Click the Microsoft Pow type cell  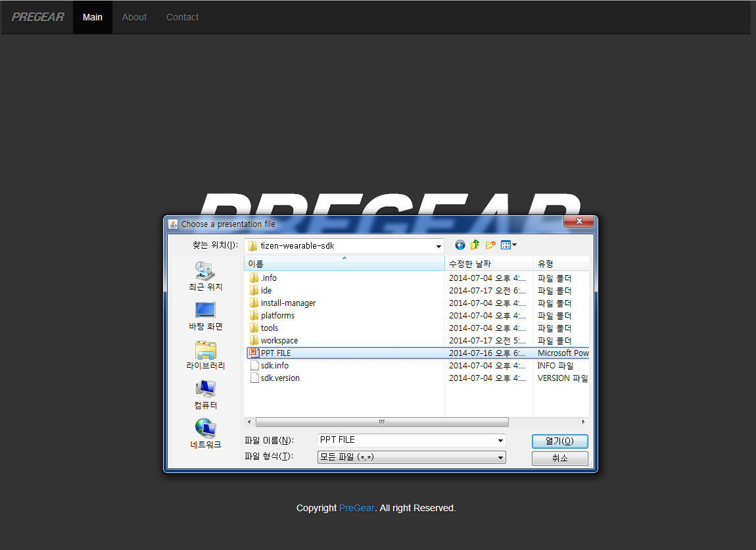[563, 353]
